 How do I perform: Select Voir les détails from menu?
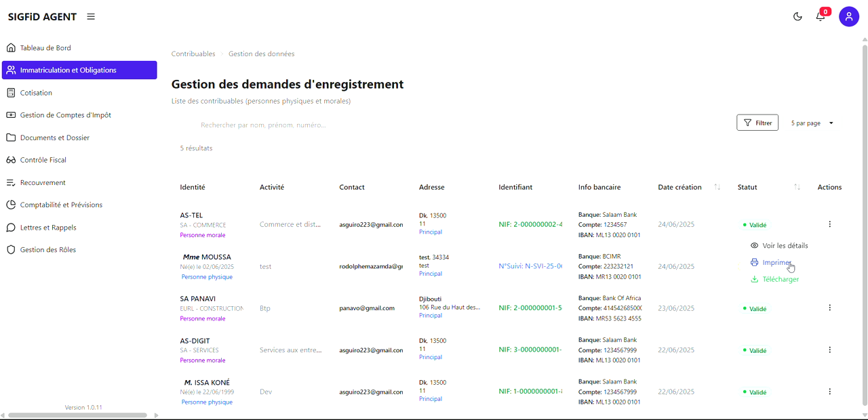point(785,246)
